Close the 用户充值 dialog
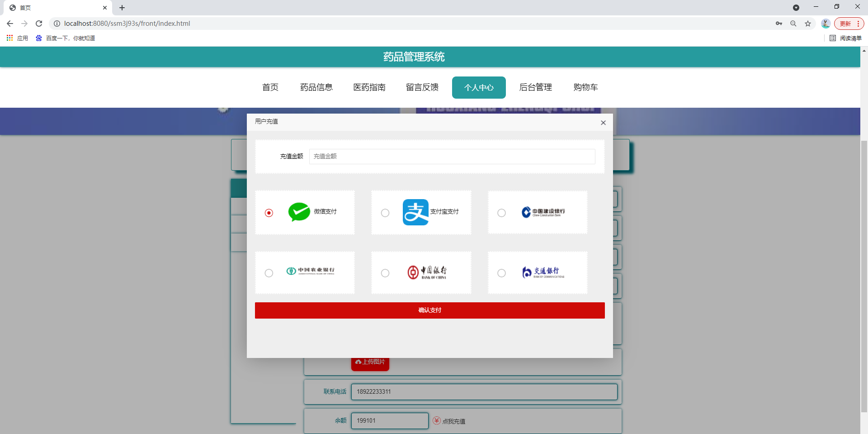 pos(603,123)
